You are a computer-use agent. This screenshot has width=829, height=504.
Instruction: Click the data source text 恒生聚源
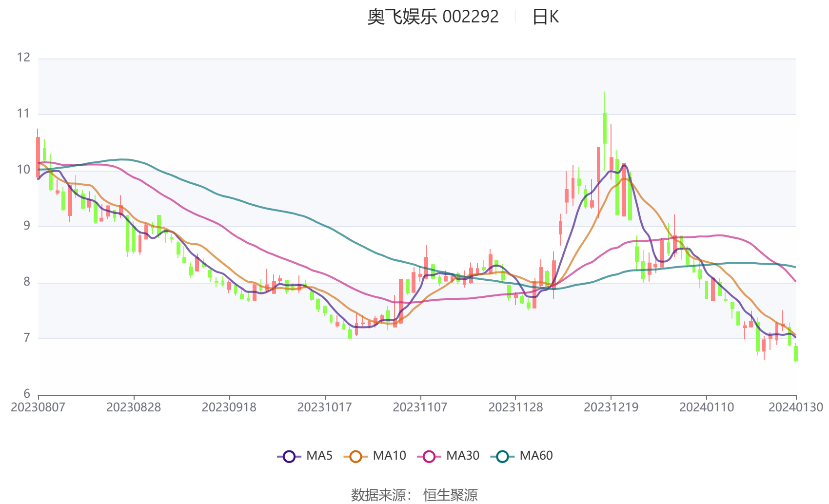[x=450, y=495]
